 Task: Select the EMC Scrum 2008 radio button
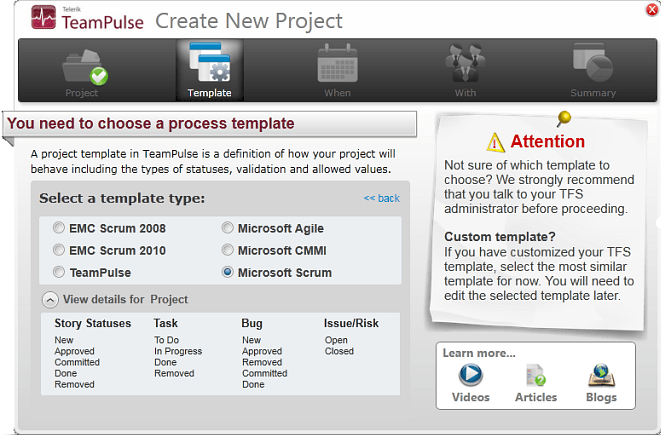click(59, 228)
